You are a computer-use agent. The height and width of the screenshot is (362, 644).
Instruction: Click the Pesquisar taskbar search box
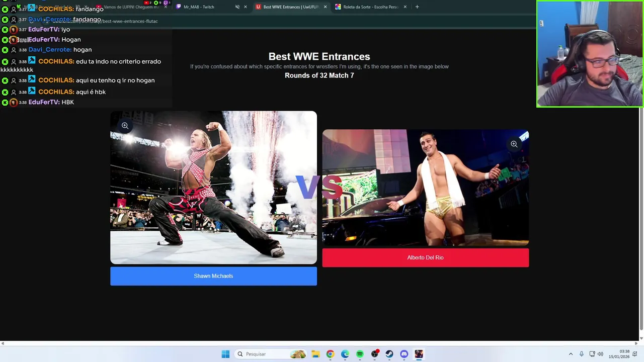point(271,354)
